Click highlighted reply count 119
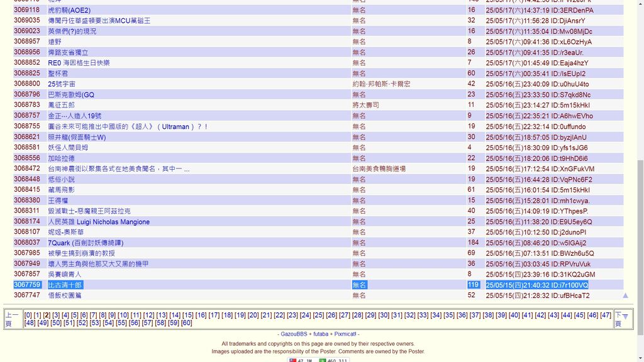The height and width of the screenshot is (362, 644). pos(473,285)
